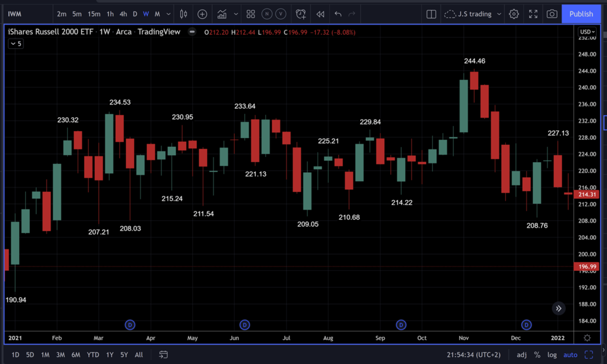The image size is (607, 364).
Task: Switch to the daily D timeframe
Action: tap(135, 14)
